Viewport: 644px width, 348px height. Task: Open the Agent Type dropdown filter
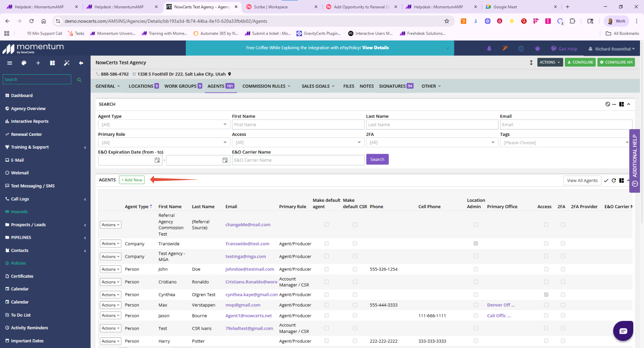click(x=164, y=125)
